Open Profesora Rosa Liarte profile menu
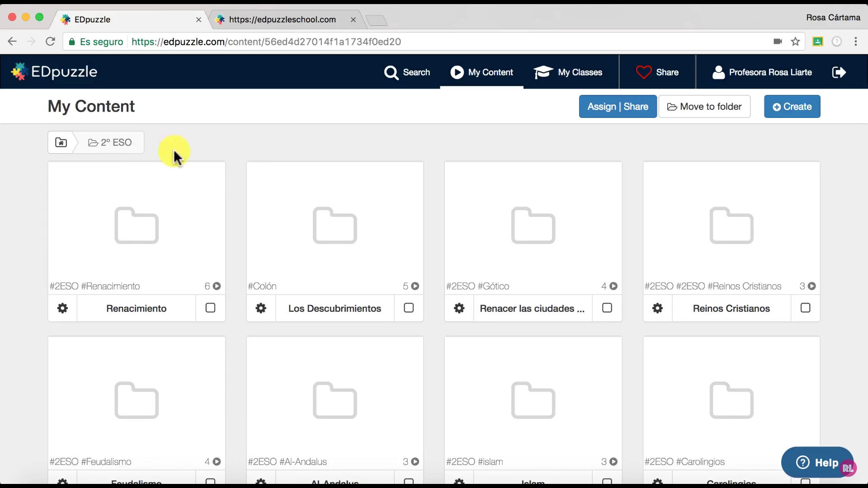868x488 pixels. pyautogui.click(x=762, y=72)
